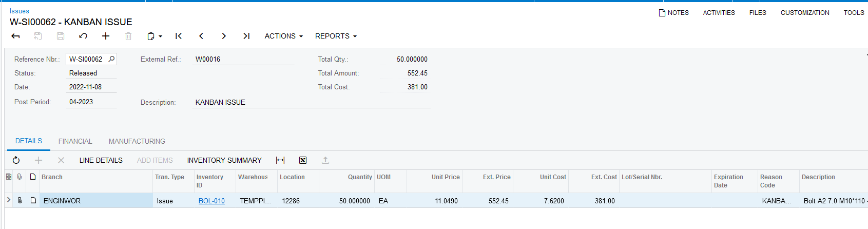This screenshot has height=229, width=868.
Task: Open the Reference Nbr. lookup magnifier
Action: [x=111, y=59]
